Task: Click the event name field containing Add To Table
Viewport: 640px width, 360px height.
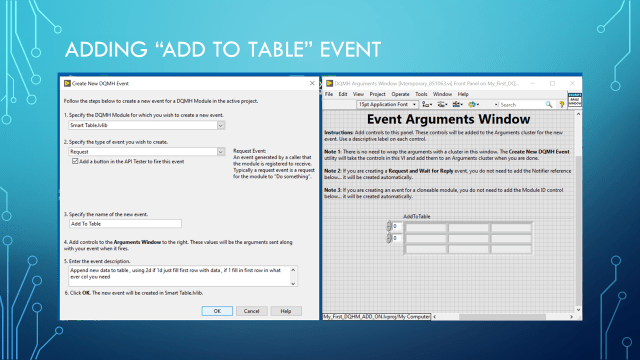Action: 125,224
